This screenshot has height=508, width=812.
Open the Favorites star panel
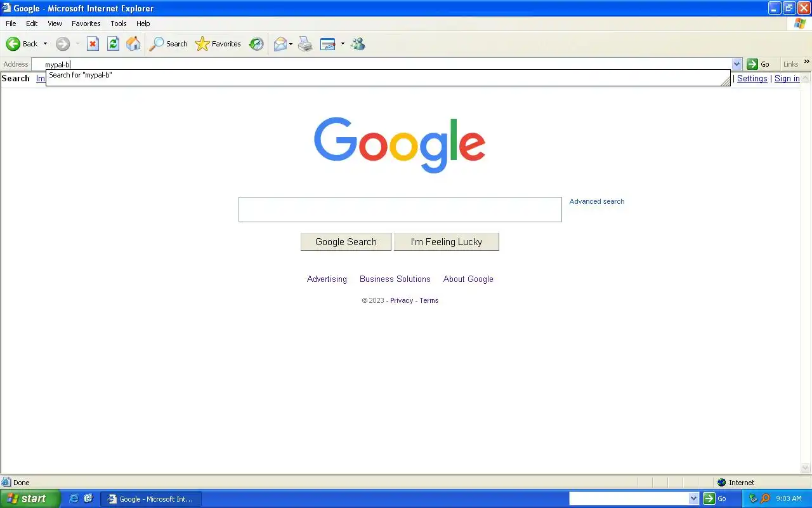pos(218,44)
